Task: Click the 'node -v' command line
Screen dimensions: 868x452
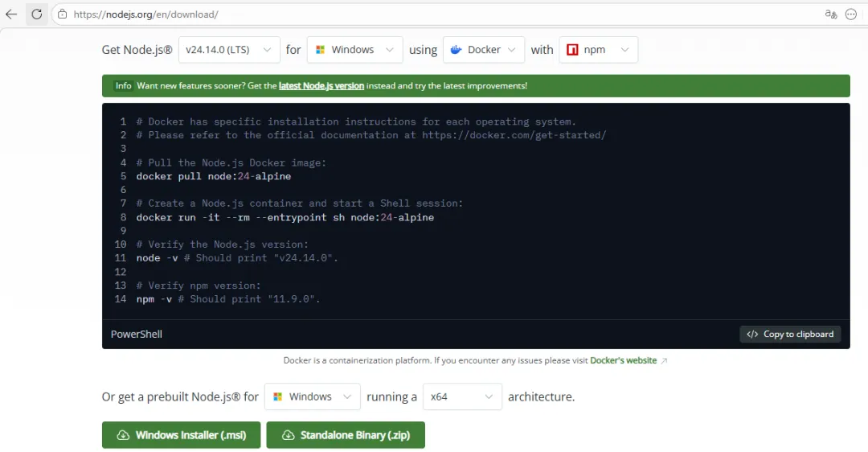Action: (237, 258)
